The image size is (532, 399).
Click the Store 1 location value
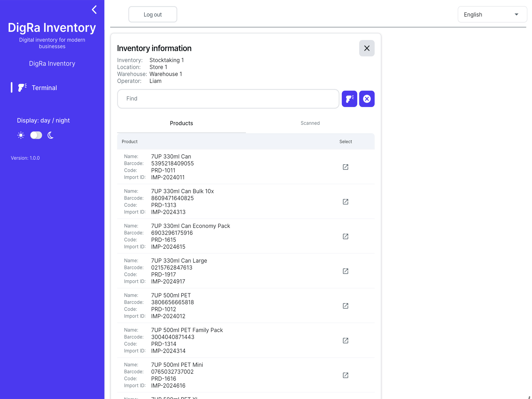(158, 67)
